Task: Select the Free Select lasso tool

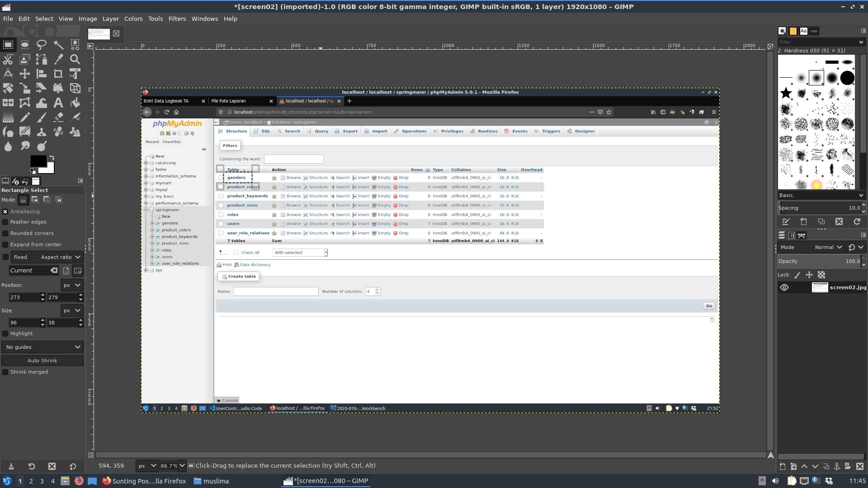Action: pyautogui.click(x=42, y=45)
